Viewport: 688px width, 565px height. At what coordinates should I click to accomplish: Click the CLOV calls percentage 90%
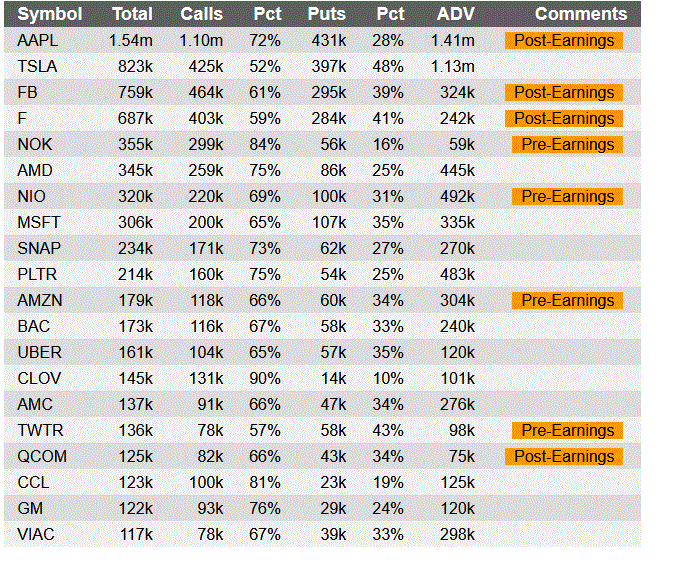tap(265, 379)
